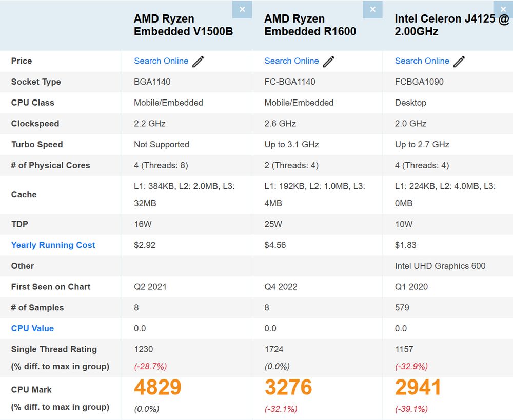Click the Single Thread Rating label
The image size is (513, 420).
[x=54, y=349]
